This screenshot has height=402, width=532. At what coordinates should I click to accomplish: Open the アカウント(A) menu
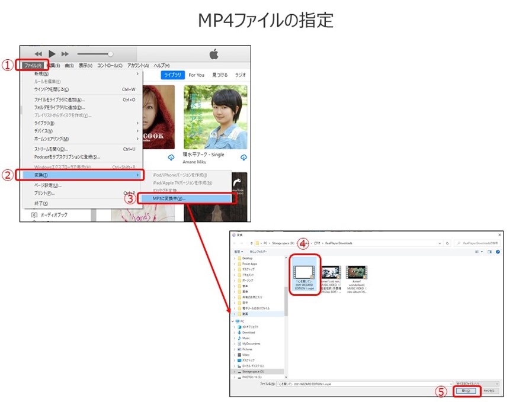[x=138, y=65]
